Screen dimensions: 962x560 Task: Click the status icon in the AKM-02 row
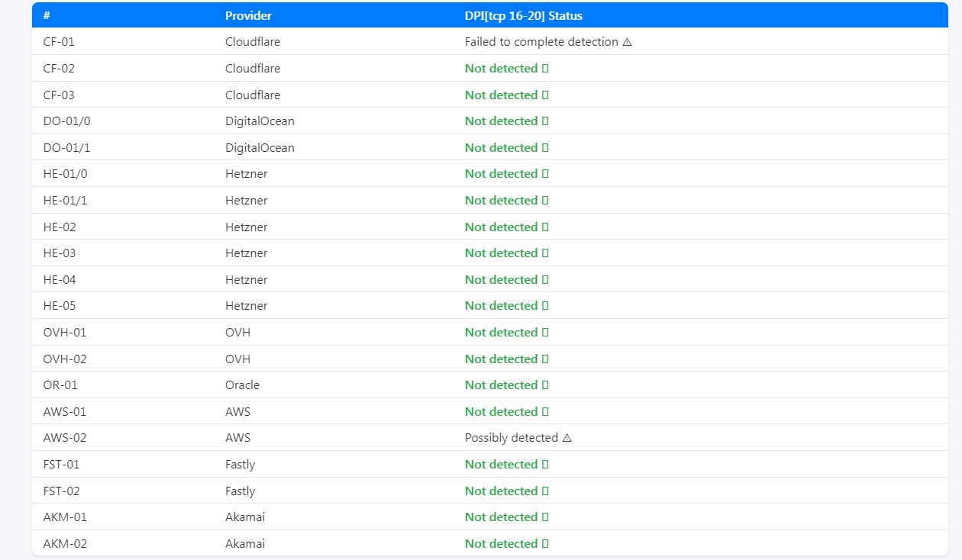pyautogui.click(x=545, y=544)
